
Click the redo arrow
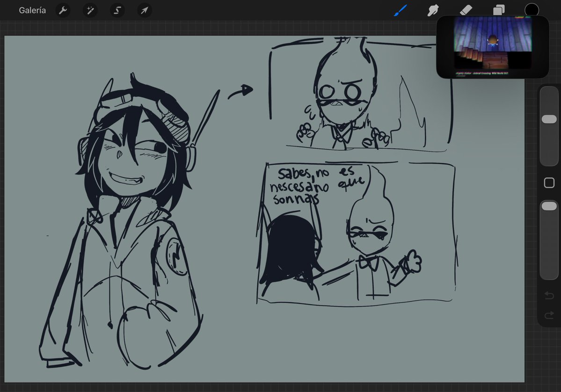point(549,315)
